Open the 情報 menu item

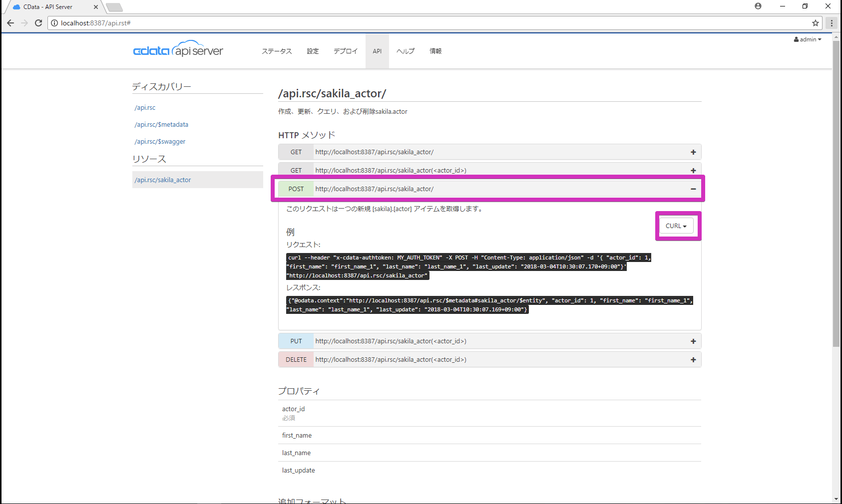pos(435,51)
